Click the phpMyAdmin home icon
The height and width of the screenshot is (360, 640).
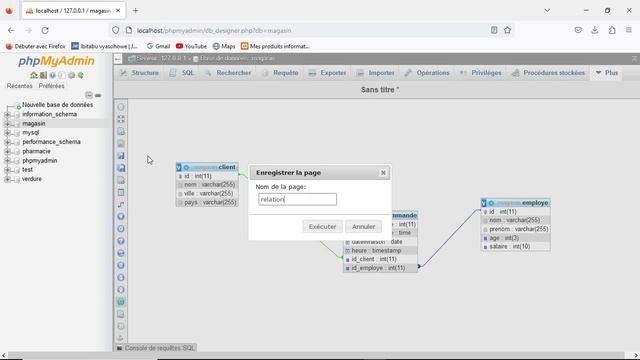33,75
